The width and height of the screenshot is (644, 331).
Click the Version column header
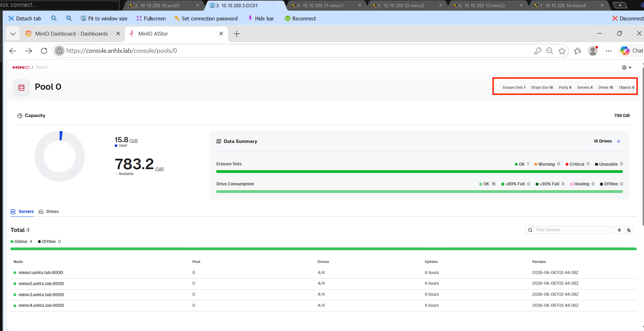point(539,262)
